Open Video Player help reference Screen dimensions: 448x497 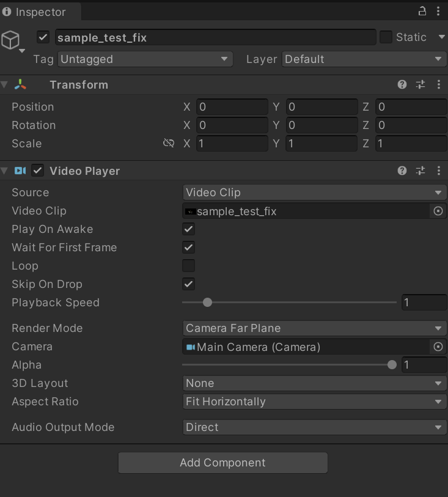[402, 171]
